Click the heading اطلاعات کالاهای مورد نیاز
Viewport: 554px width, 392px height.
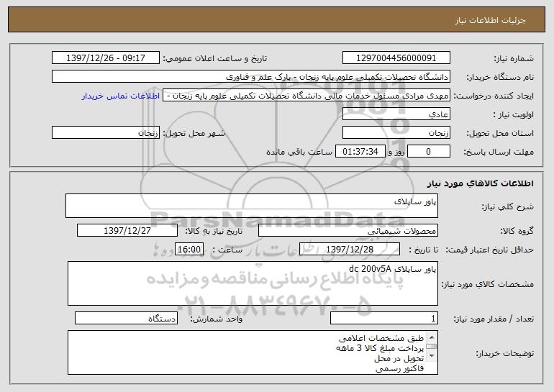click(481, 183)
